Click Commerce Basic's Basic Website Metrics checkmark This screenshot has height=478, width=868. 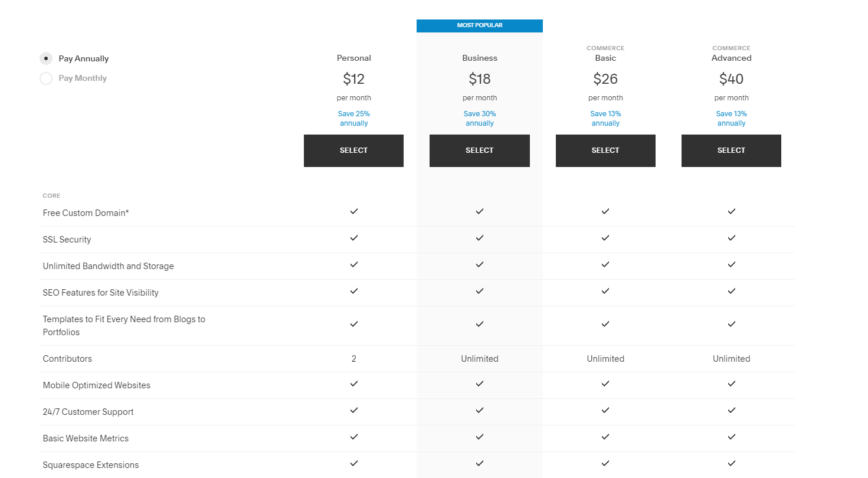(605, 437)
